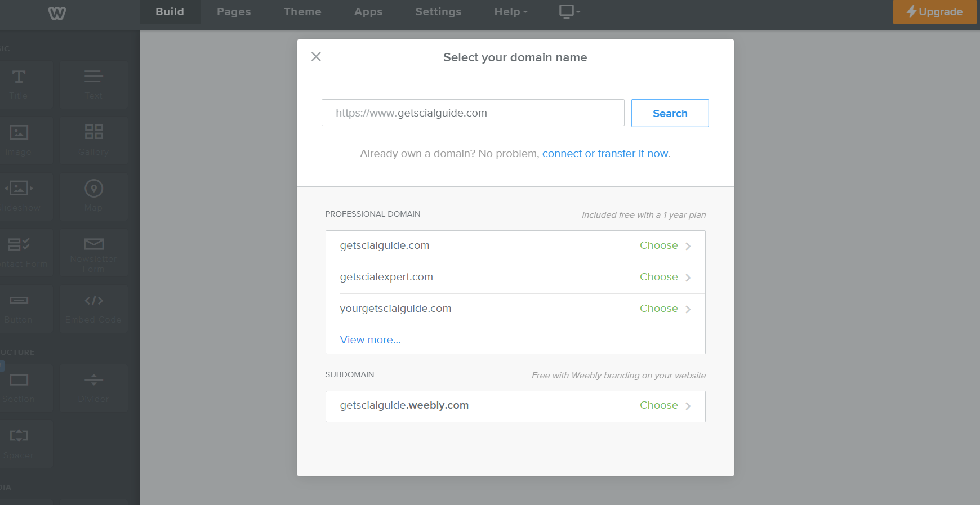Click the Weebly logo icon
The height and width of the screenshot is (505, 980).
[x=57, y=13]
